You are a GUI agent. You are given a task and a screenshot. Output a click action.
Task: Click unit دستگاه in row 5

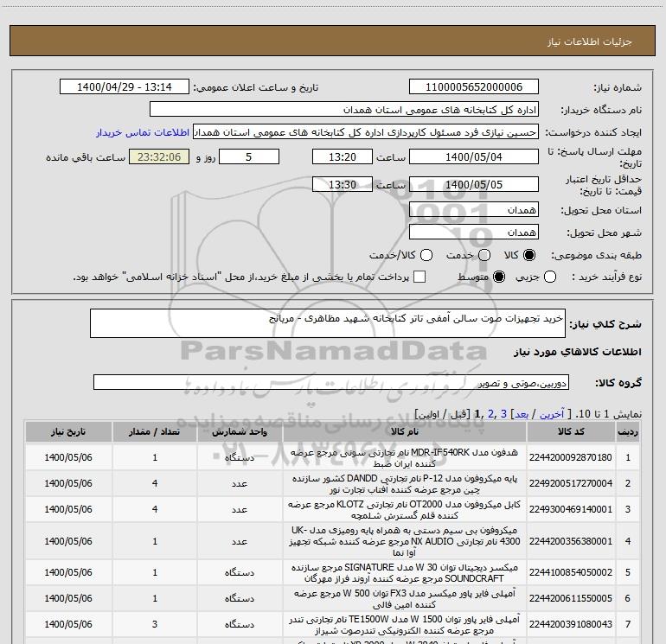click(240, 572)
